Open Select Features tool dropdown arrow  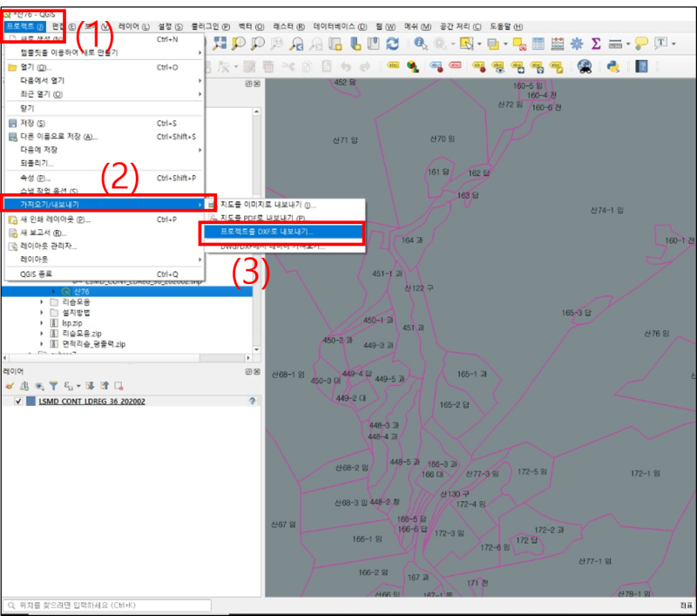point(479,44)
